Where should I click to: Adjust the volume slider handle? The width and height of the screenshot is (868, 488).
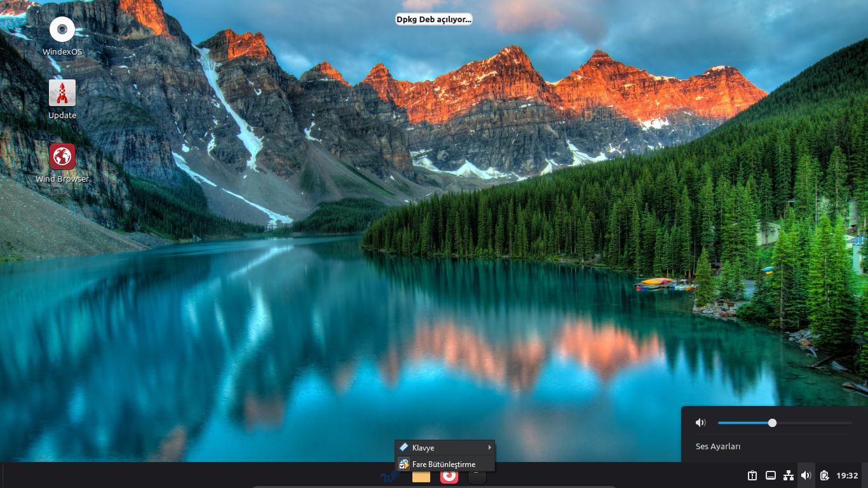772,423
